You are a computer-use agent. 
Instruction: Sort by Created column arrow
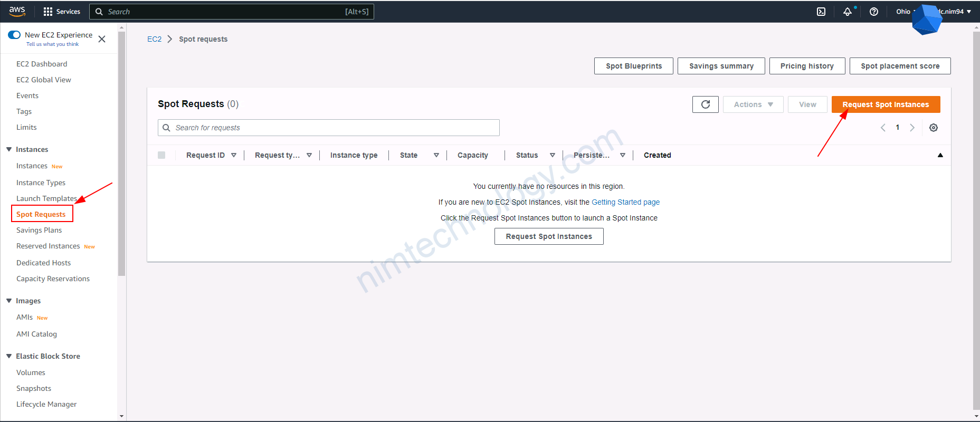[x=940, y=155]
